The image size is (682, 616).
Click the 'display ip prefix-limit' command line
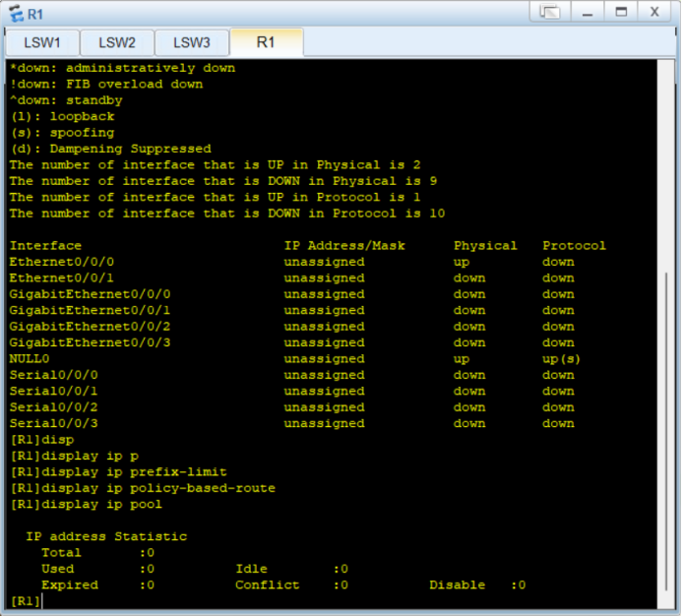coord(118,472)
